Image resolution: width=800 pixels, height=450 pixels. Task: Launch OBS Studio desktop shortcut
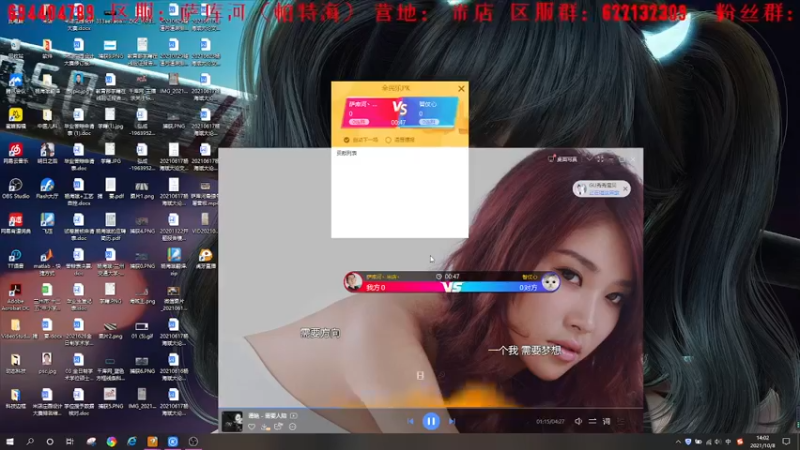point(15,188)
